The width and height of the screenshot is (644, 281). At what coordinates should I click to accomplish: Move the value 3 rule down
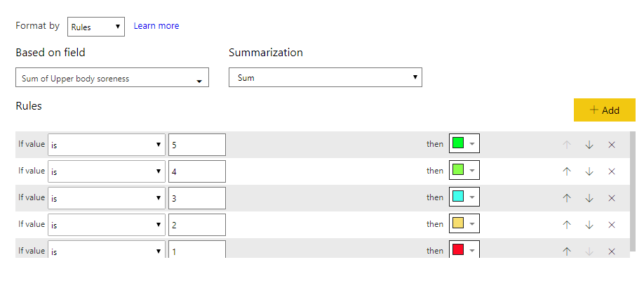[589, 198]
